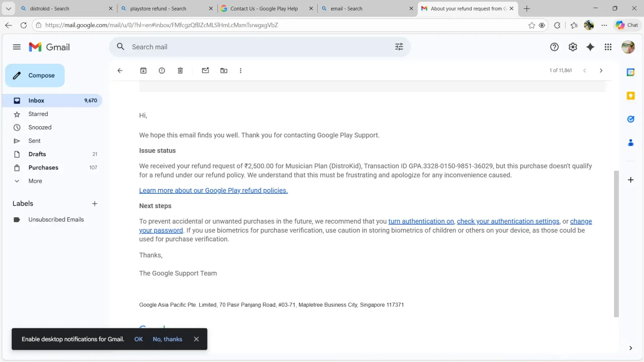Switch to playstore refund - Search tab
644x362 pixels.
coord(167,8)
